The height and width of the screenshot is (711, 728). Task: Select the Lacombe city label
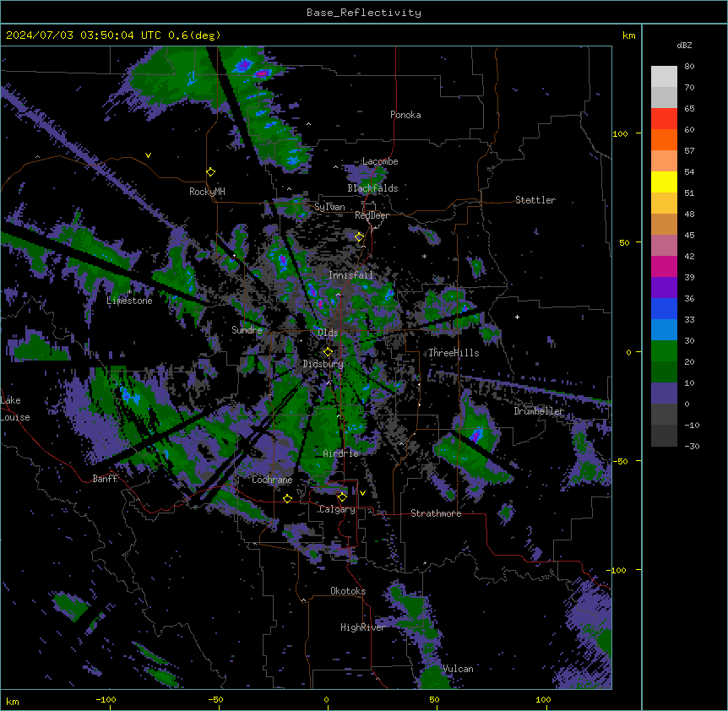tap(380, 161)
